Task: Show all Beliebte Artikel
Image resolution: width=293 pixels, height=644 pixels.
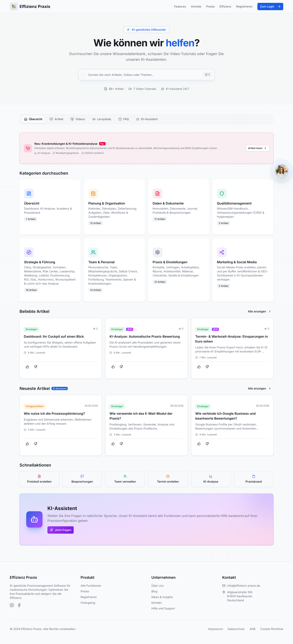Action: click(259, 311)
